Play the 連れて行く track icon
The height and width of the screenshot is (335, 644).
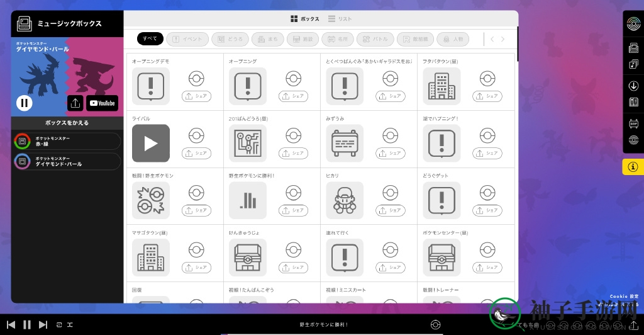point(345,258)
